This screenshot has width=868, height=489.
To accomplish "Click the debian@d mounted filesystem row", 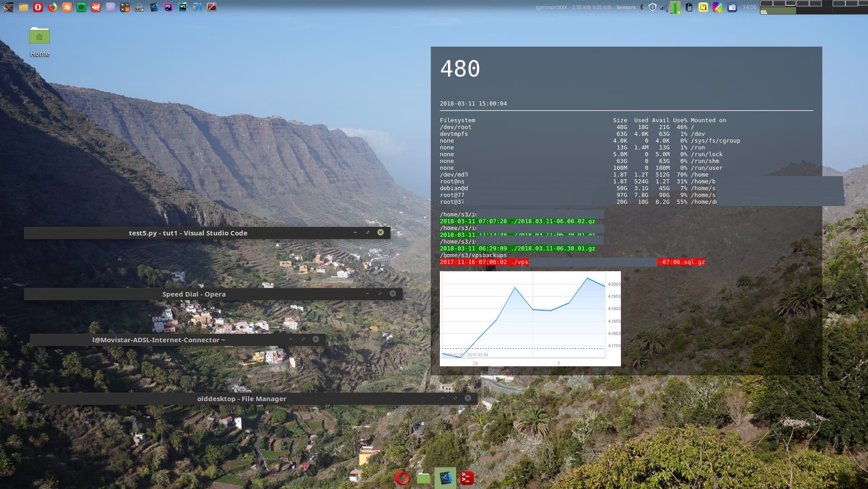I will 578,188.
